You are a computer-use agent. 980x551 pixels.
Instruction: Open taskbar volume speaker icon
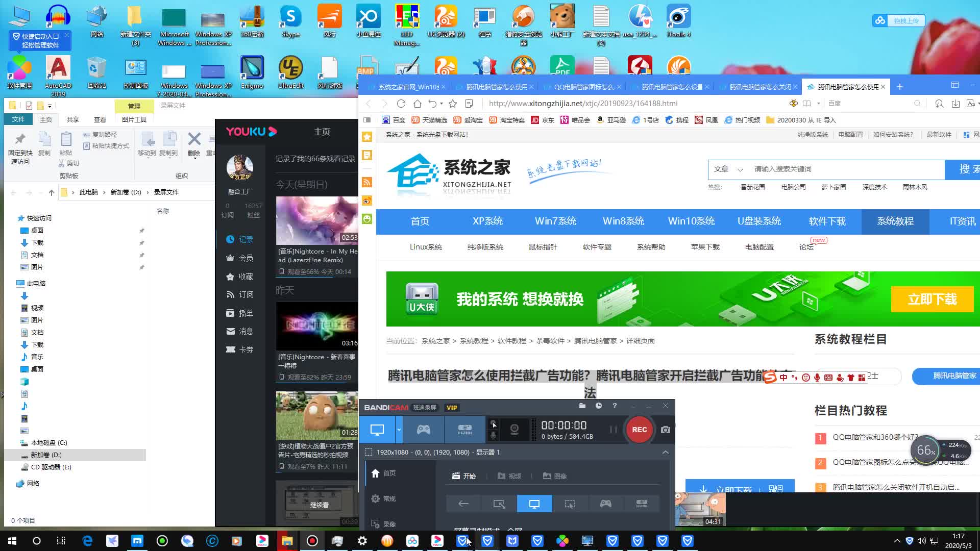tap(921, 541)
